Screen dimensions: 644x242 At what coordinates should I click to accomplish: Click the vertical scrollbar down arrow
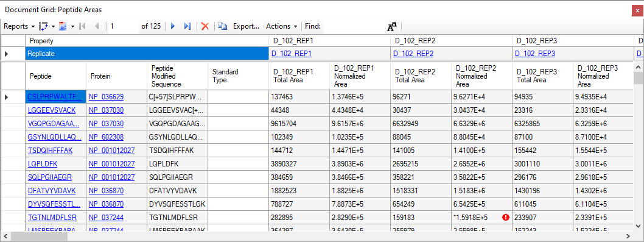(x=639, y=226)
